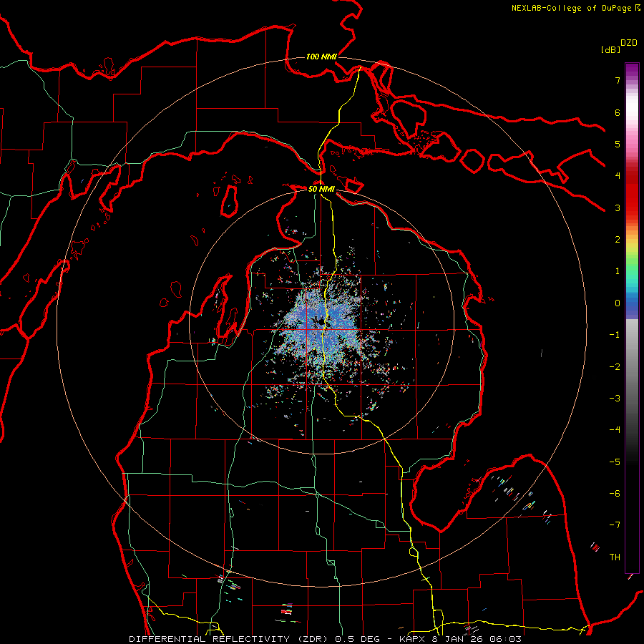Click the legend value 2
The width and height of the screenshot is (644, 644).
(x=618, y=240)
